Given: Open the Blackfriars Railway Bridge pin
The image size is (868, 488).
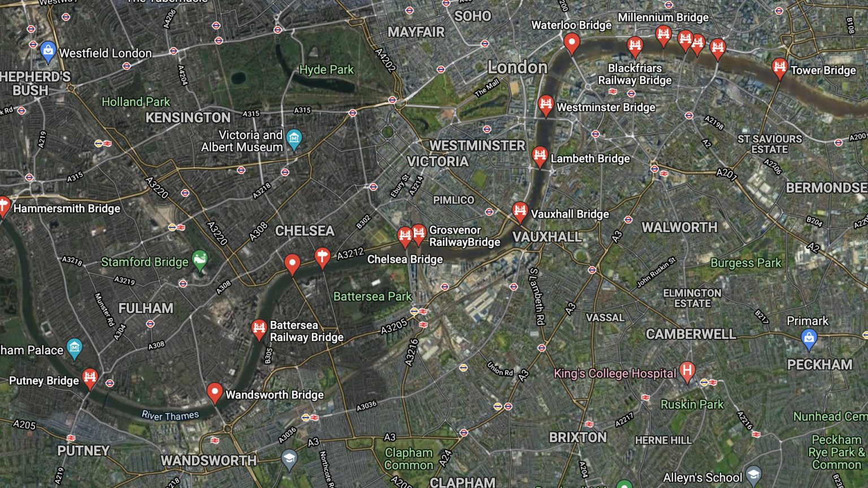Looking at the screenshot, I should pos(635,47).
